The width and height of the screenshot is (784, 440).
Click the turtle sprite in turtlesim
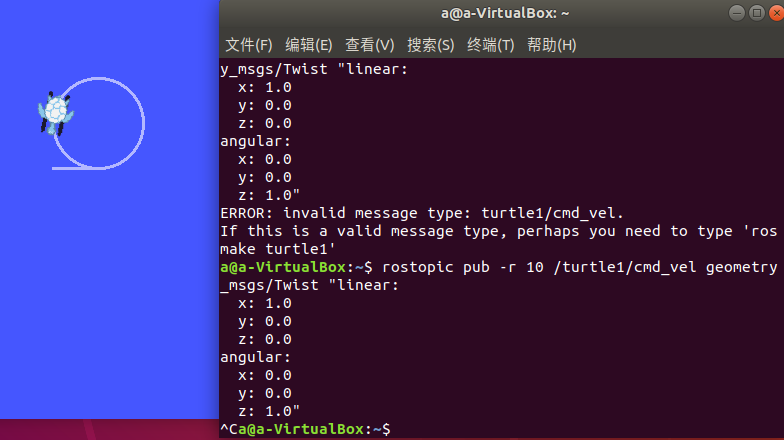tap(56, 113)
